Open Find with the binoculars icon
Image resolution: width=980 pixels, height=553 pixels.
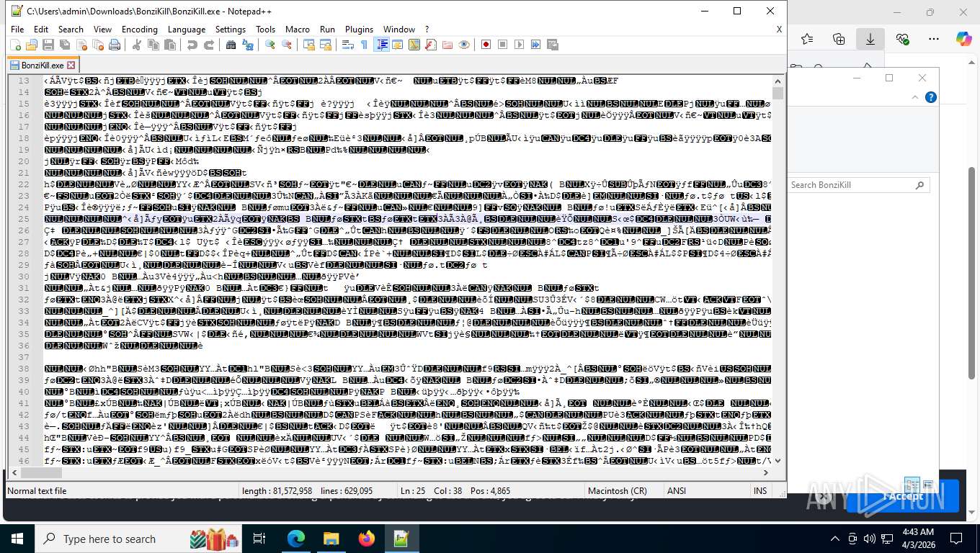pos(231,45)
